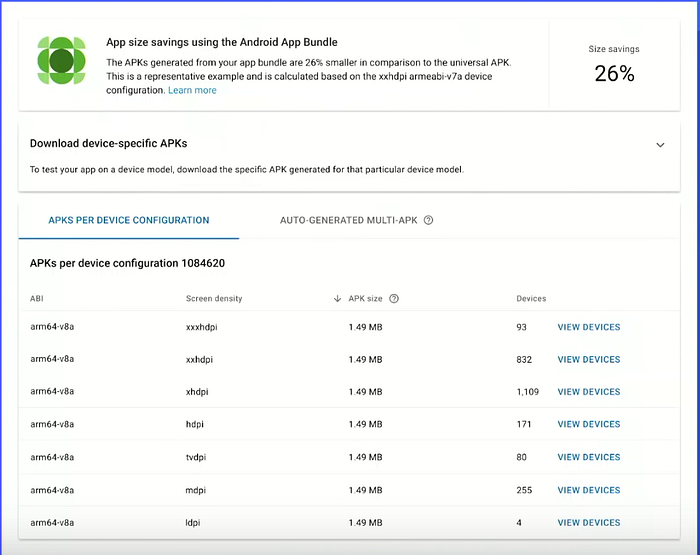Click the Devices column header
The width and height of the screenshot is (700, 555).
[531, 299]
